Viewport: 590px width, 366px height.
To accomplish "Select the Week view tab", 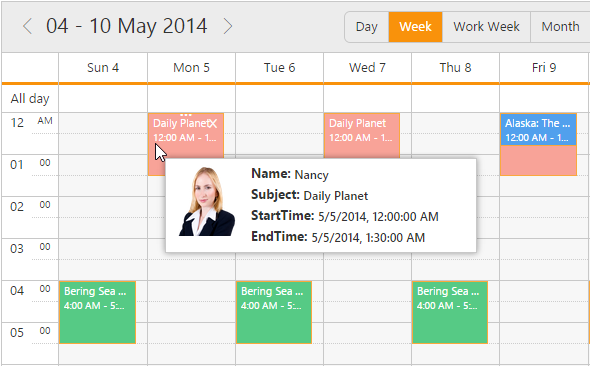I will click(415, 27).
